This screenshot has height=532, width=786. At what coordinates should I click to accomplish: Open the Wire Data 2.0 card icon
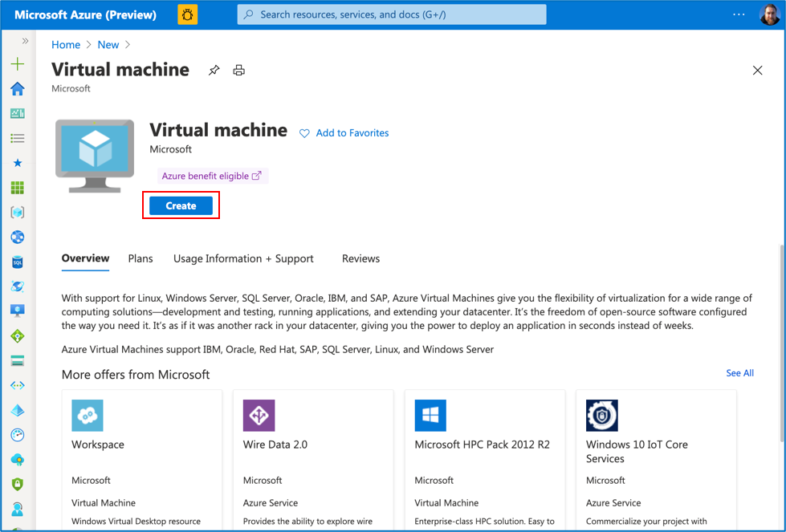[259, 416]
